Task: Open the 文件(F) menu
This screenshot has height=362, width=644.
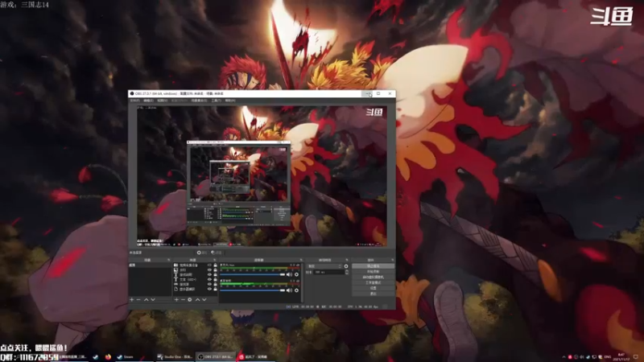Action: (134, 100)
